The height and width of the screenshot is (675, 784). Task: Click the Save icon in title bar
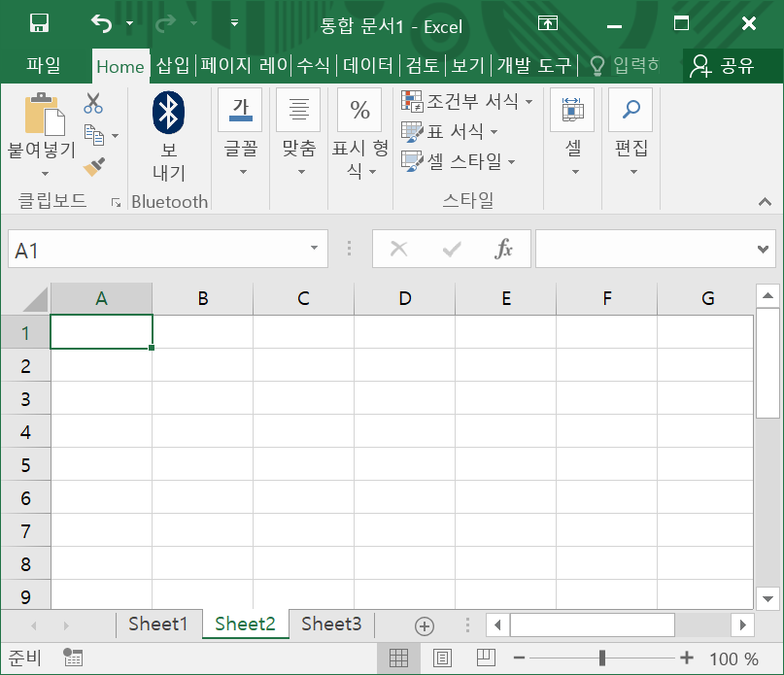pyautogui.click(x=39, y=23)
